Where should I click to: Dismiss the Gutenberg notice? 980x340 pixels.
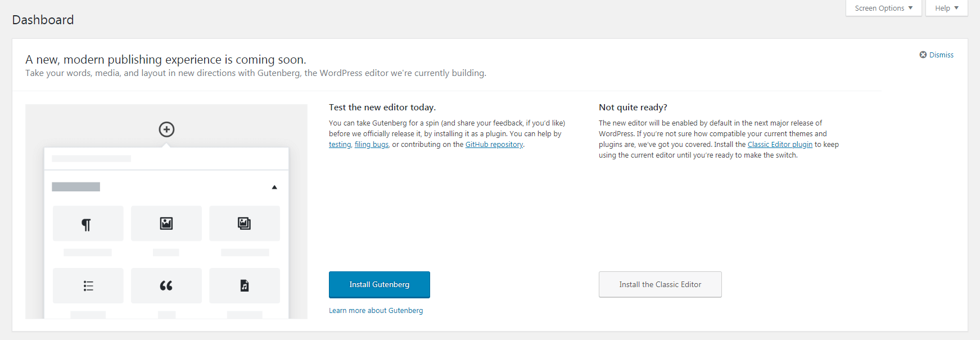(x=937, y=55)
